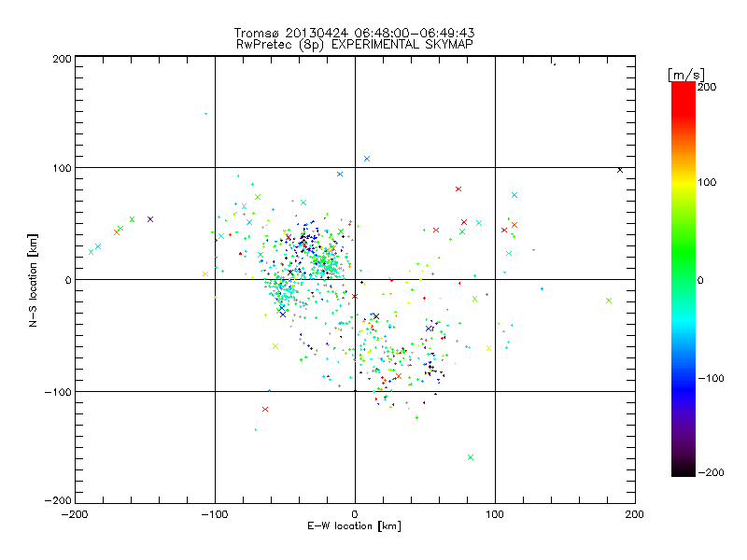Click the y-axis '-200' tick label
The image size is (747, 560).
pos(58,500)
